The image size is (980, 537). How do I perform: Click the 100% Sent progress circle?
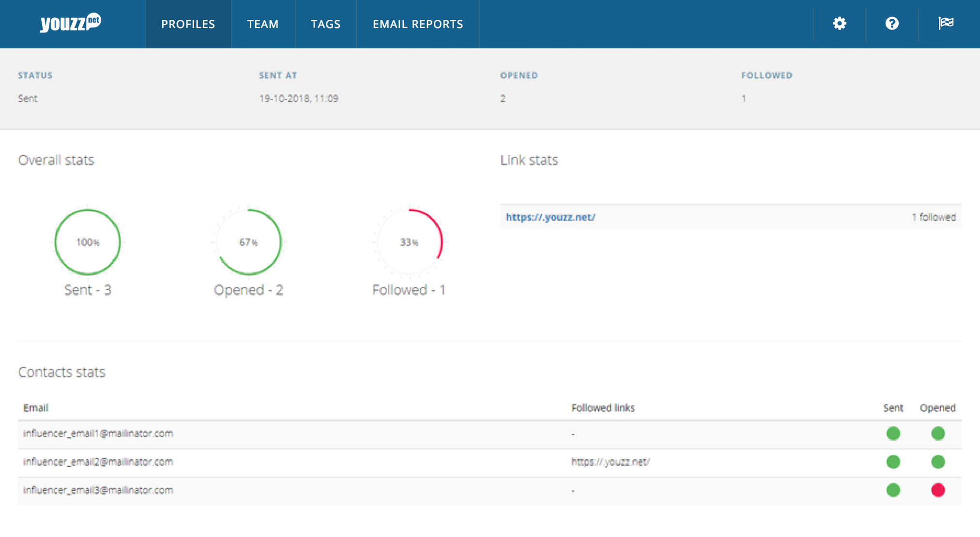tap(88, 242)
